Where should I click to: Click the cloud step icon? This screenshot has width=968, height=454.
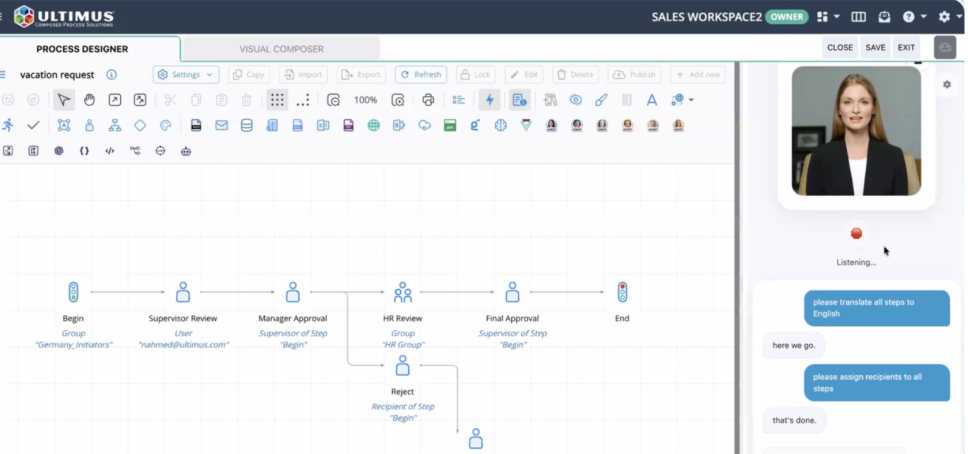425,125
